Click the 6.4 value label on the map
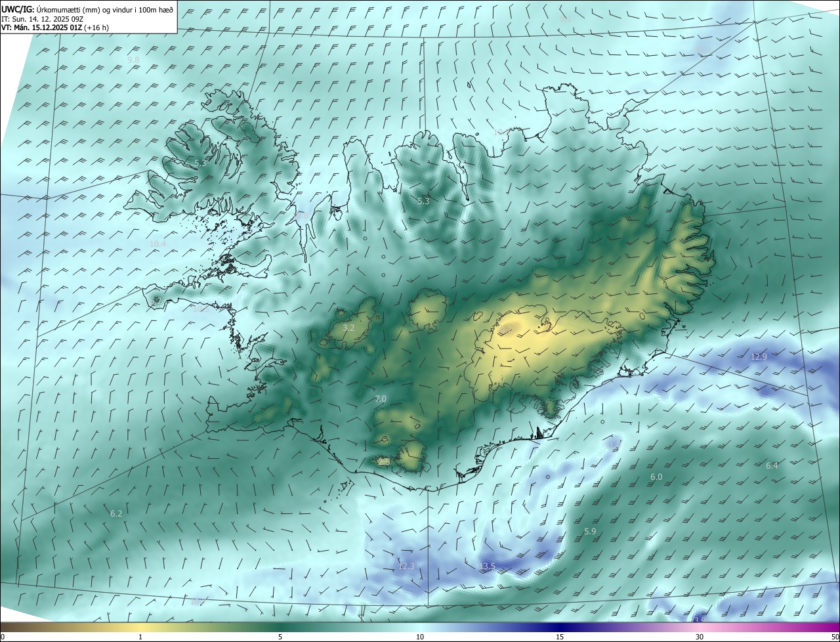The width and height of the screenshot is (840, 642). [x=772, y=465]
